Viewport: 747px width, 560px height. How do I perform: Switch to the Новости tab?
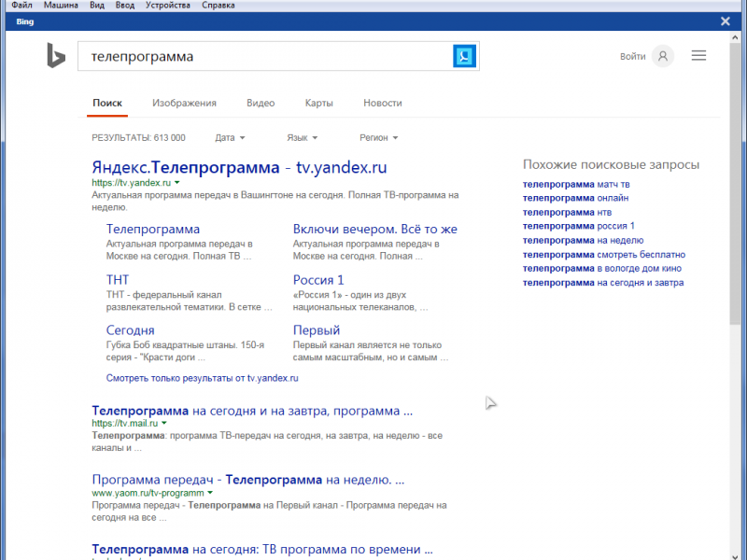[383, 103]
